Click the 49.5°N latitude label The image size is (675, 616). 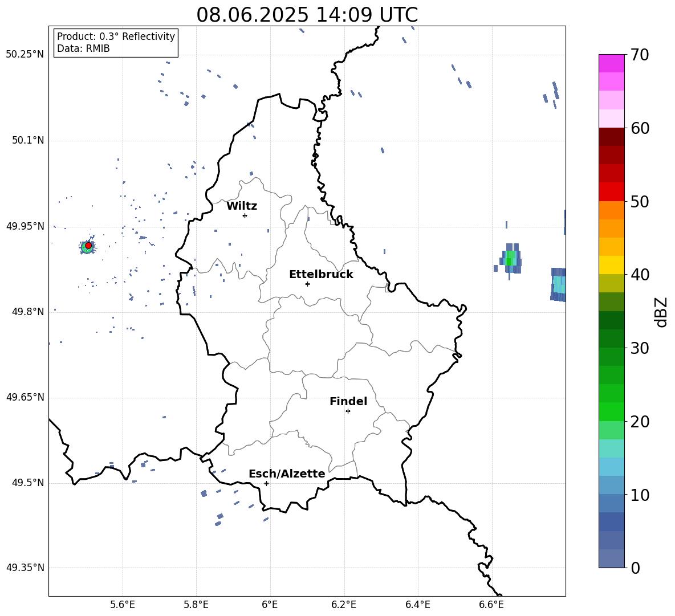pos(27,483)
